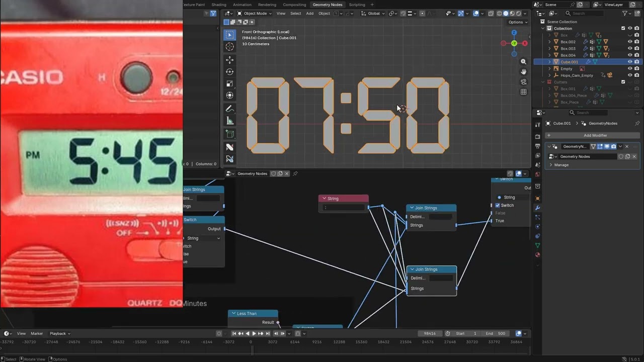Image resolution: width=644 pixels, height=362 pixels.
Task: Toggle the Use Preview Range clock icon
Action: point(448,333)
